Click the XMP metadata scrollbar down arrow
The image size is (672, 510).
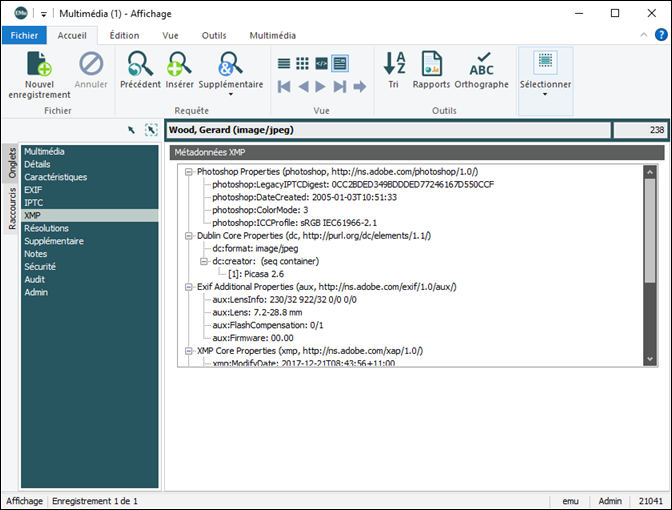(x=649, y=359)
